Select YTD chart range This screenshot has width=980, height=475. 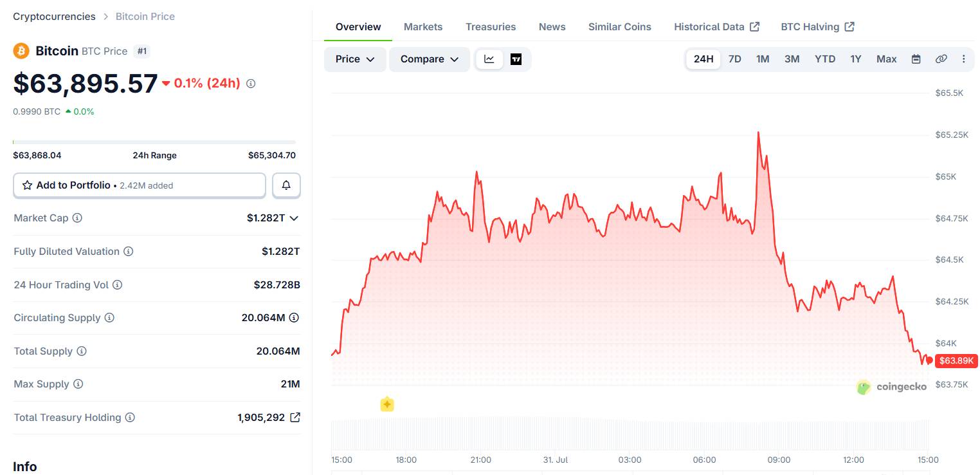coord(825,59)
